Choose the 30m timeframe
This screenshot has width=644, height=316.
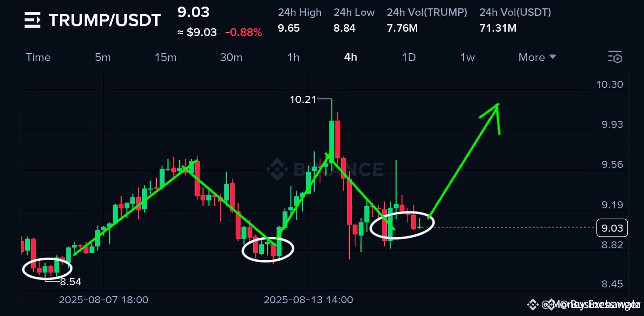click(x=231, y=57)
